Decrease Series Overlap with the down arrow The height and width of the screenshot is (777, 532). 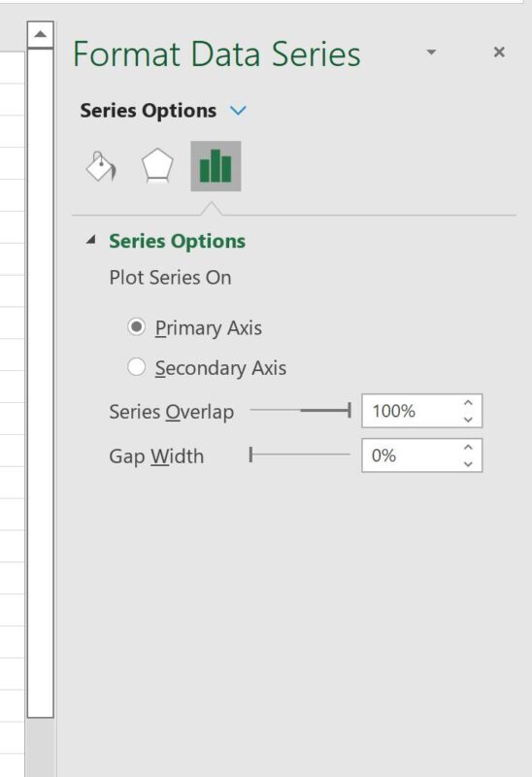pyautogui.click(x=468, y=420)
